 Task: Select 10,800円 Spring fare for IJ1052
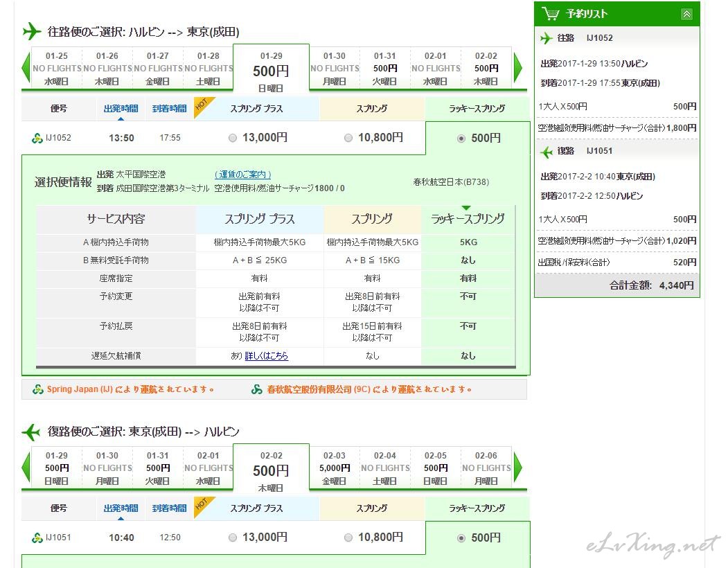tap(348, 138)
